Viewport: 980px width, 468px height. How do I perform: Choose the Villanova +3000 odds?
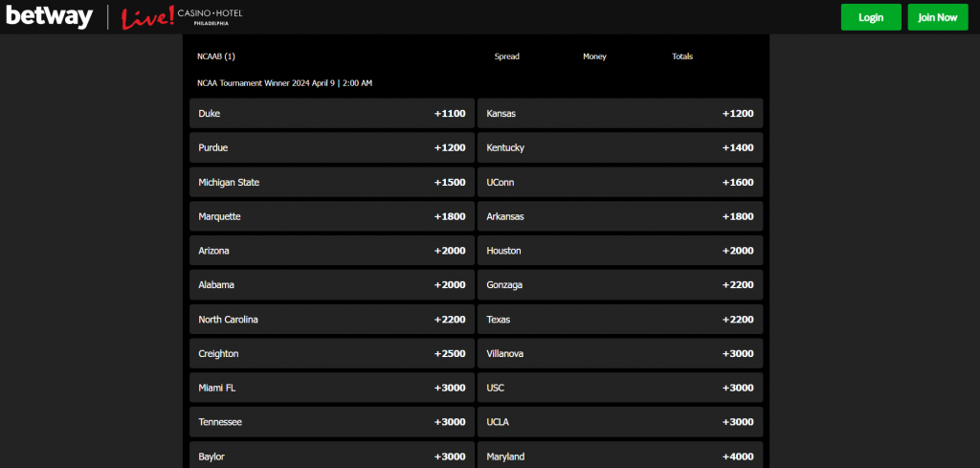620,354
